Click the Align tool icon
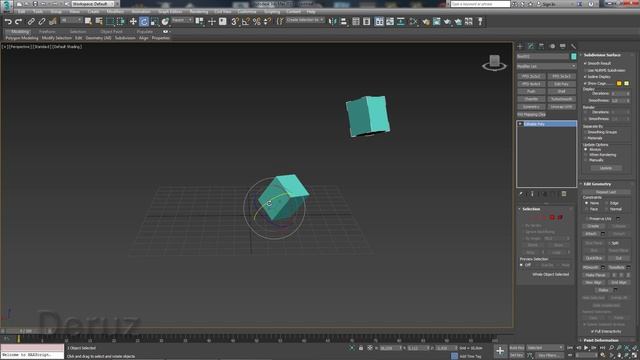Viewport: 640px width, 360px height. pos(343,21)
